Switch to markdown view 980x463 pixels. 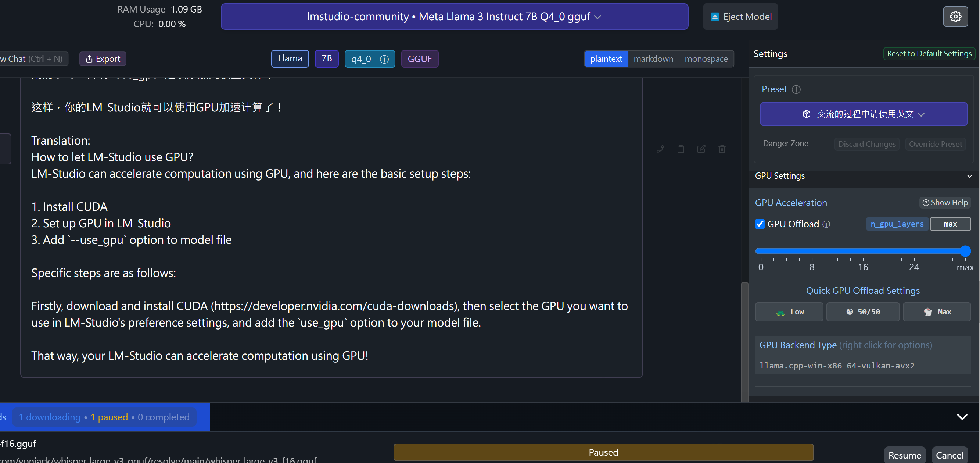(653, 59)
